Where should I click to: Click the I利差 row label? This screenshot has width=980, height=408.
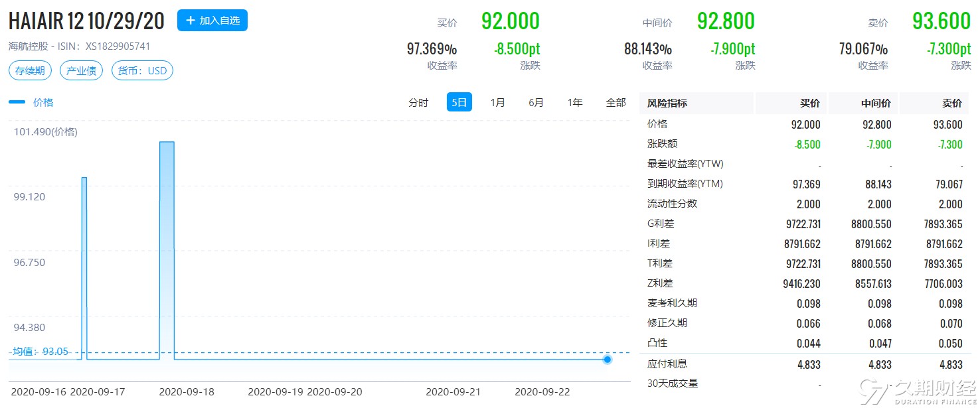coord(659,243)
